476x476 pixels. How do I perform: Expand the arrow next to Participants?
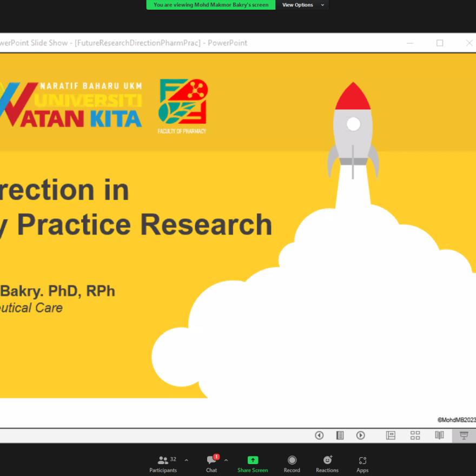point(187,460)
